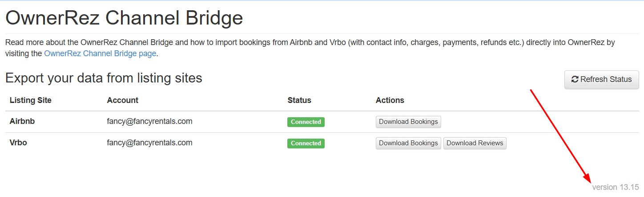Click the Refresh Status button
This screenshot has width=644, height=197.
(x=601, y=79)
